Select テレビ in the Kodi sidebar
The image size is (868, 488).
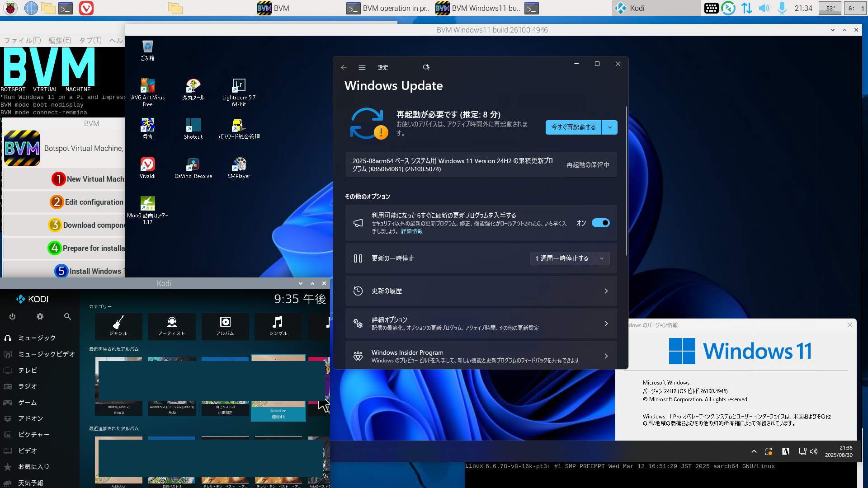28,370
